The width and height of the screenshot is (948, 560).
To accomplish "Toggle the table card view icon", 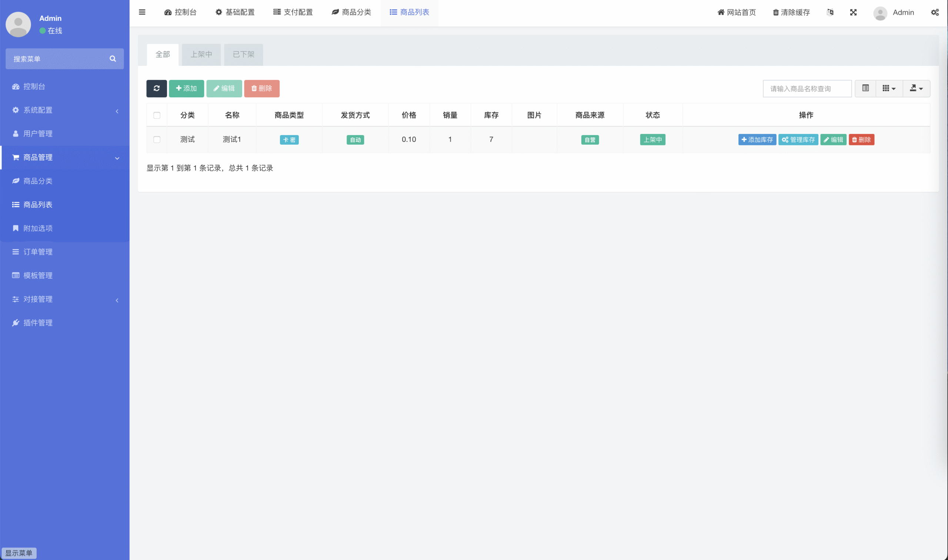I will [x=865, y=88].
